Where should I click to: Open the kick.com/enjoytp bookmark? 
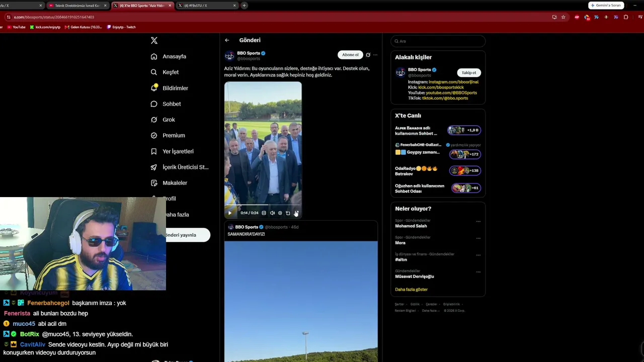coord(45,27)
